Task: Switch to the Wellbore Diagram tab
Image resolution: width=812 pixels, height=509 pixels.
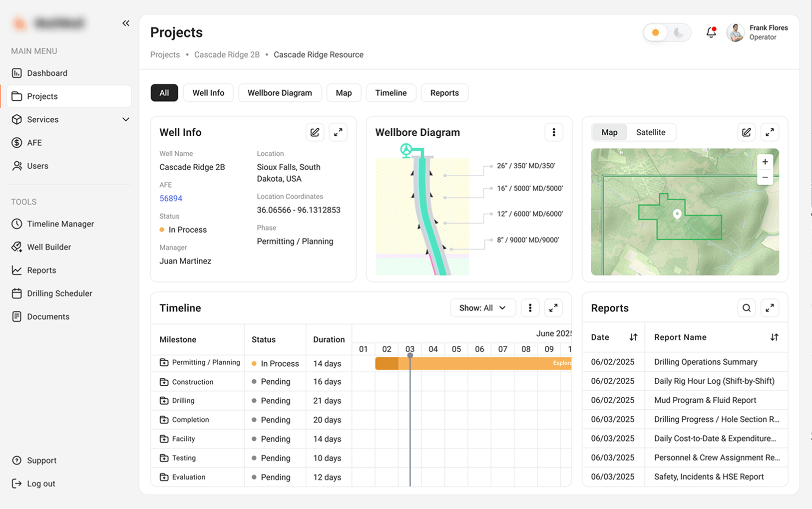Action: tap(280, 92)
